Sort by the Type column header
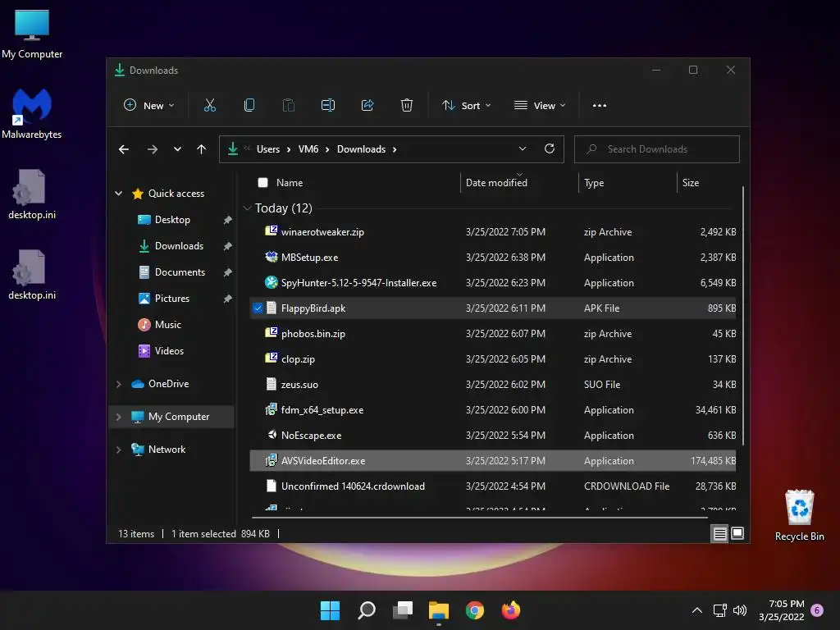The image size is (840, 630). coord(594,183)
